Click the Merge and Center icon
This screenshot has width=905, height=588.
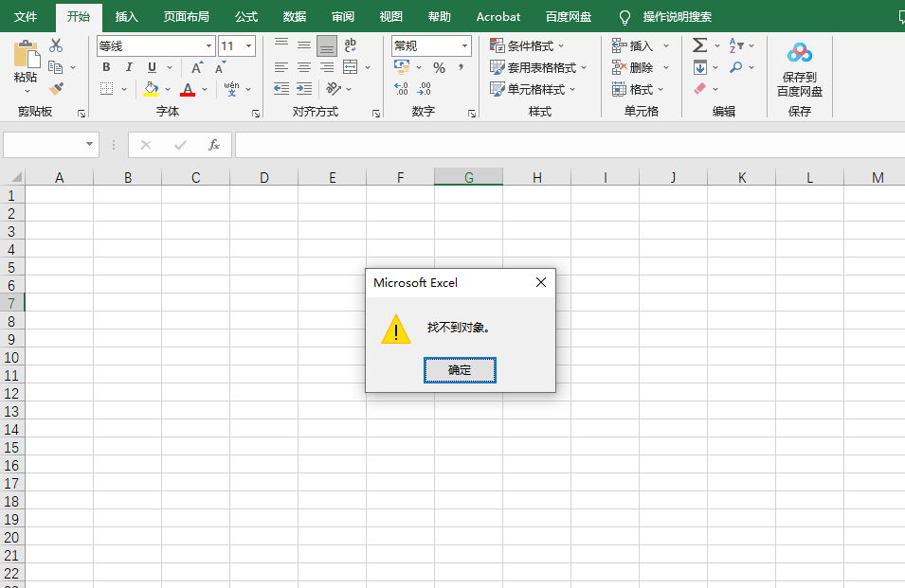pos(351,67)
